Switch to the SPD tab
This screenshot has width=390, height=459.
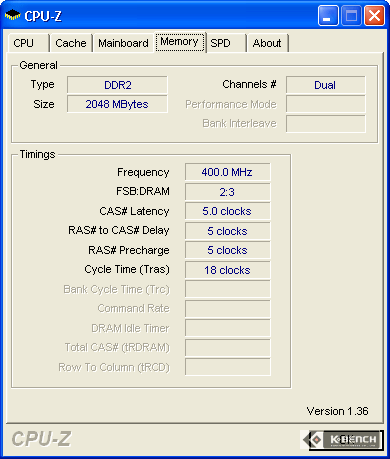click(226, 43)
